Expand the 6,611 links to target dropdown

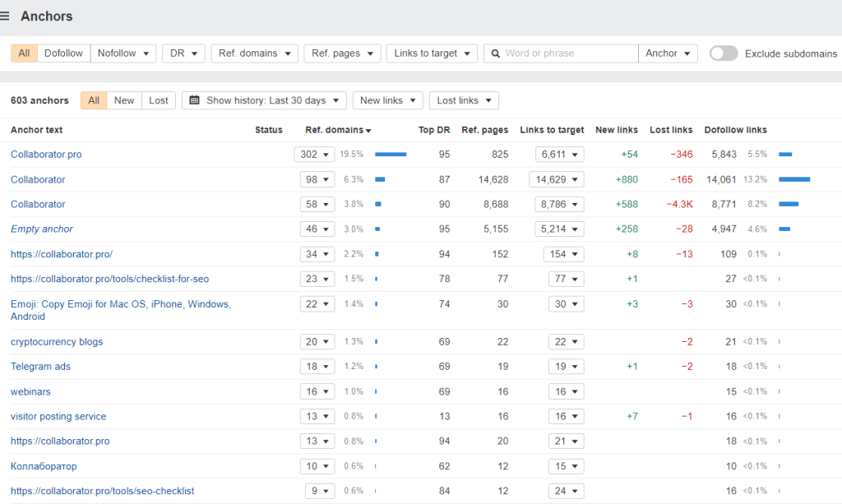pos(559,155)
